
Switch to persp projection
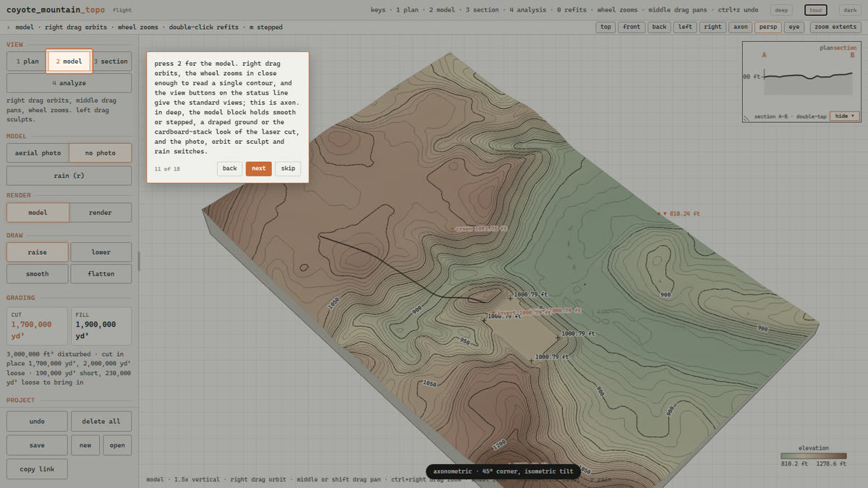coord(767,27)
